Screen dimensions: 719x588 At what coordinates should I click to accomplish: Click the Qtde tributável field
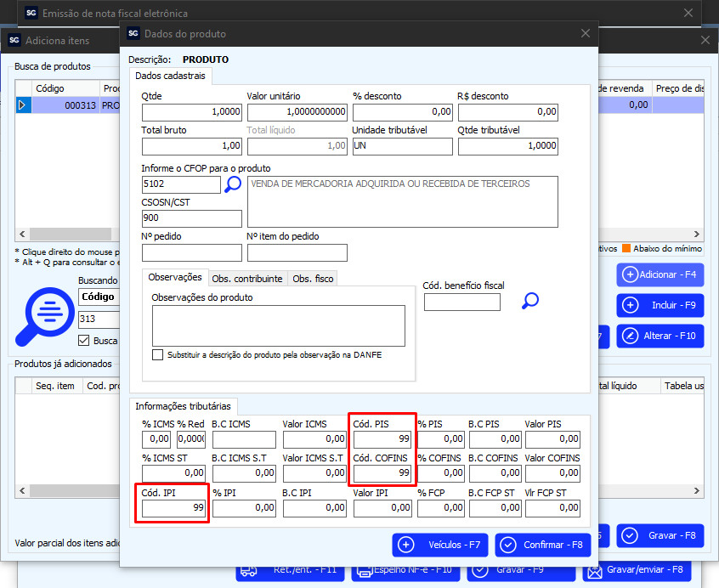coord(508,146)
